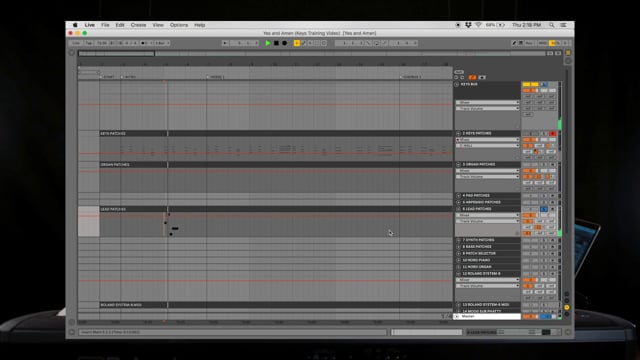Open the Edit menu
The width and height of the screenshot is (640, 360).
[120, 25]
